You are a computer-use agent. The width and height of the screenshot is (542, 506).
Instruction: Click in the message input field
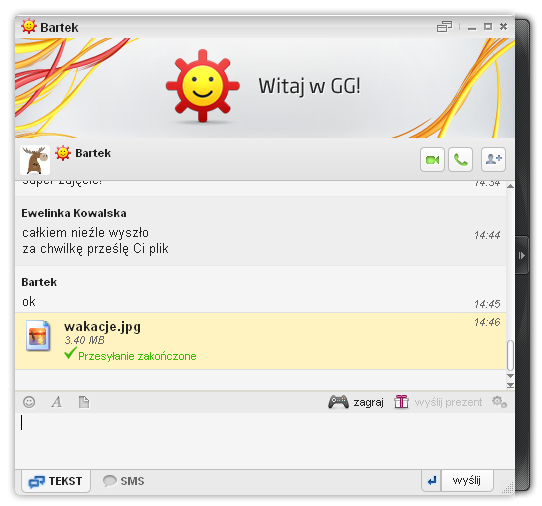(x=264, y=441)
